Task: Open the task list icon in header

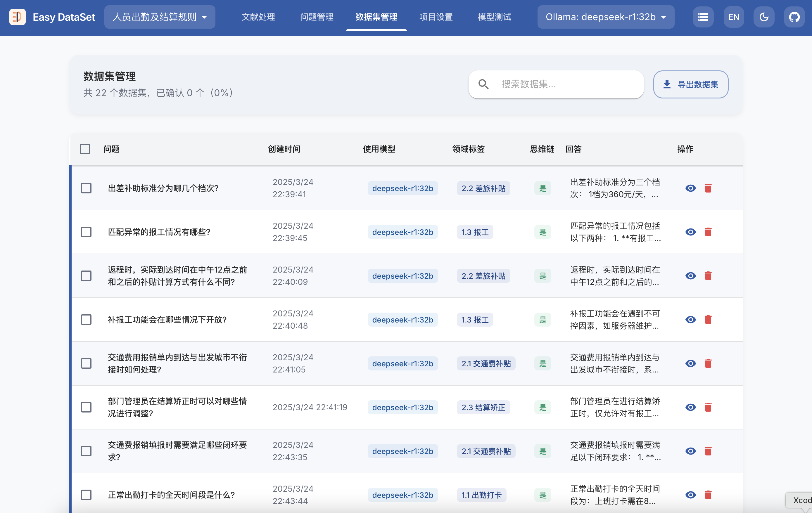Action: (x=703, y=17)
